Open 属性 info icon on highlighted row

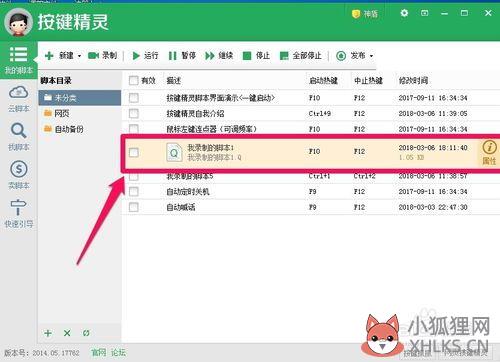point(489,147)
